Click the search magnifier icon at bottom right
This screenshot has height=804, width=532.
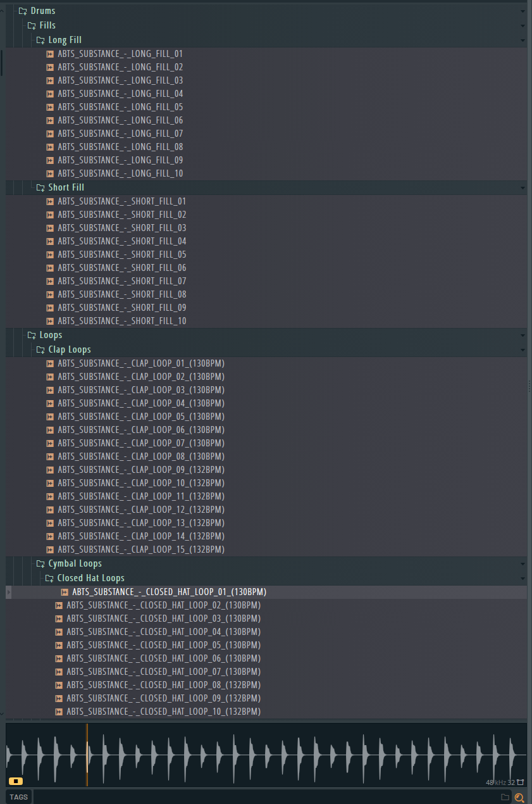519,797
